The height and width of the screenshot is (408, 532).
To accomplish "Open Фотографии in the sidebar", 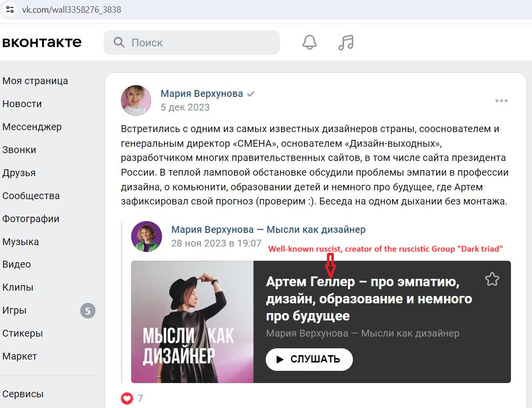I will 31,219.
